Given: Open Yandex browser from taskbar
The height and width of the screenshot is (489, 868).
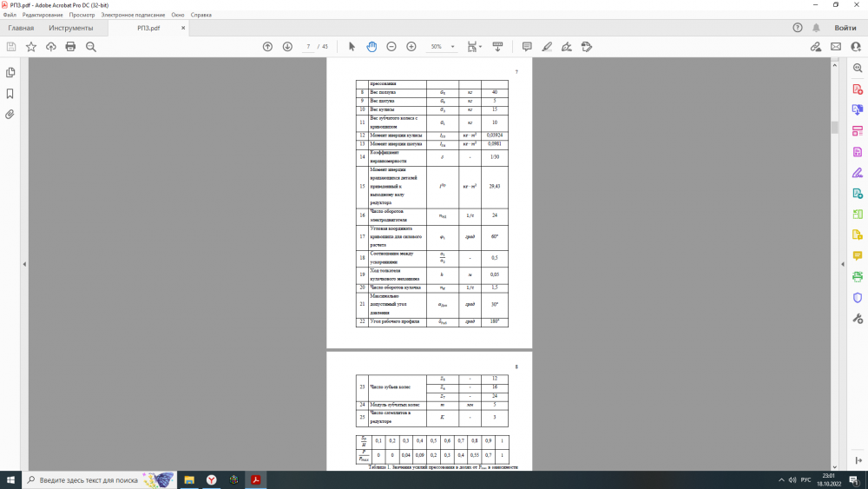Looking at the screenshot, I should point(212,480).
